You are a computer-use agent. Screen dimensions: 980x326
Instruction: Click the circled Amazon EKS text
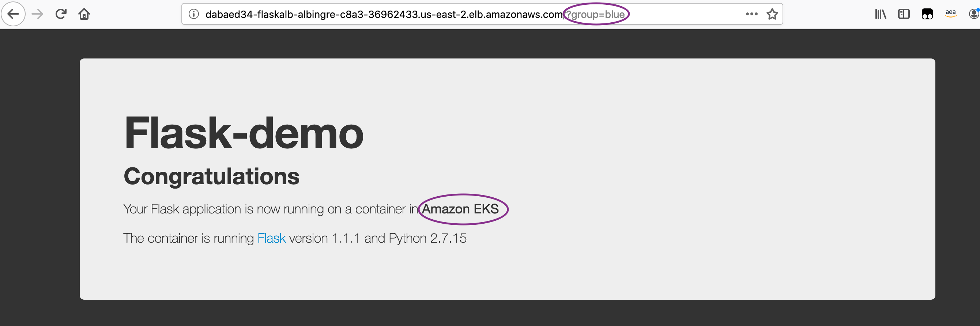[x=460, y=209]
